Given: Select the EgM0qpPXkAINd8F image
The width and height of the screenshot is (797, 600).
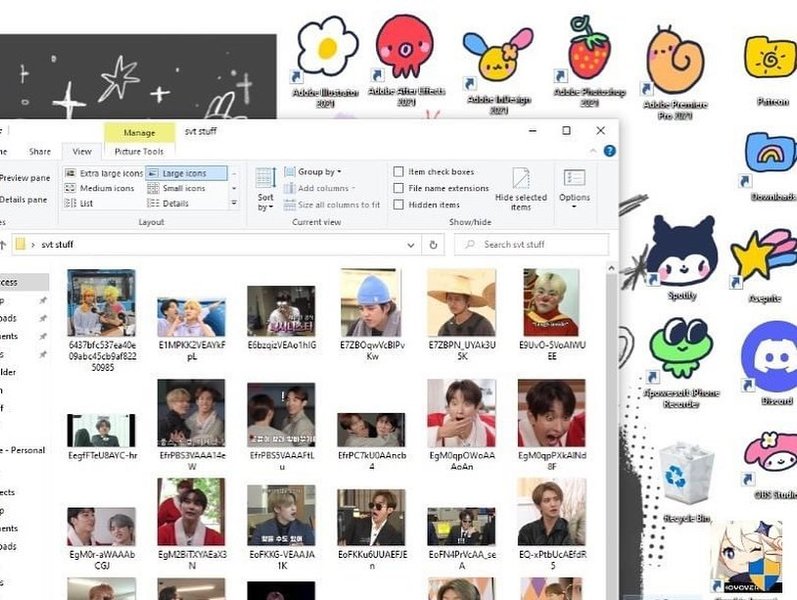Looking at the screenshot, I should click(x=552, y=425).
